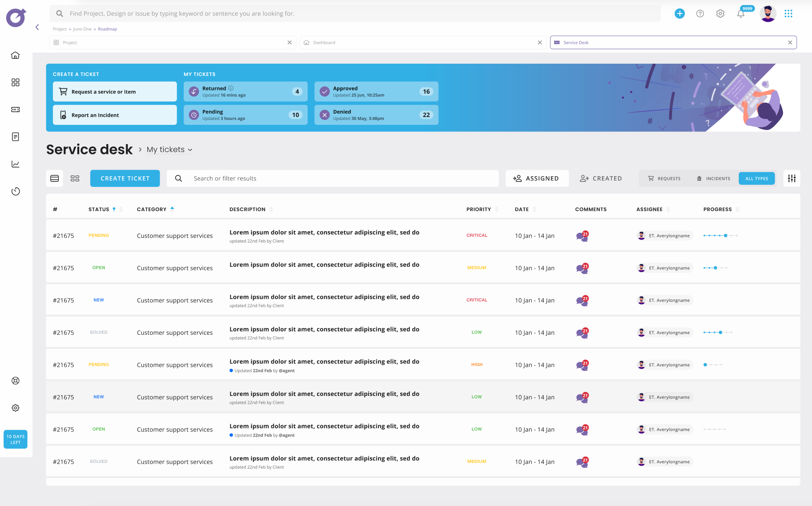Close the Project tab
The height and width of the screenshot is (506, 812).
(289, 42)
